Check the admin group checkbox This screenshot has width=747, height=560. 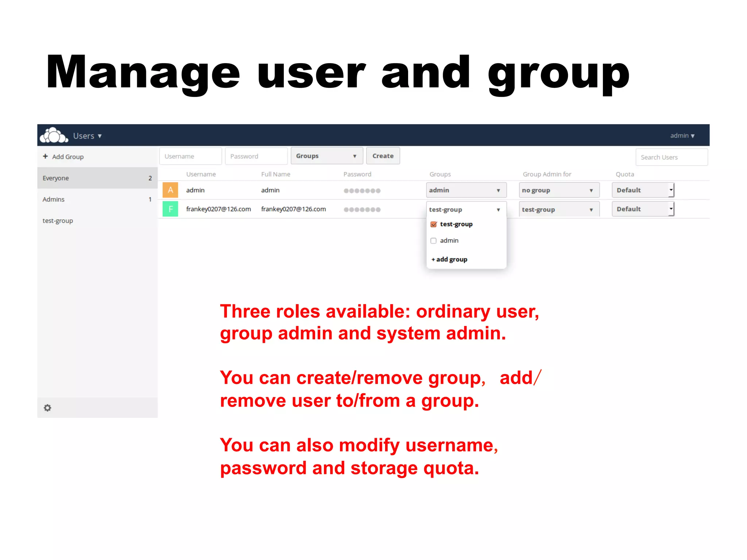tap(434, 241)
